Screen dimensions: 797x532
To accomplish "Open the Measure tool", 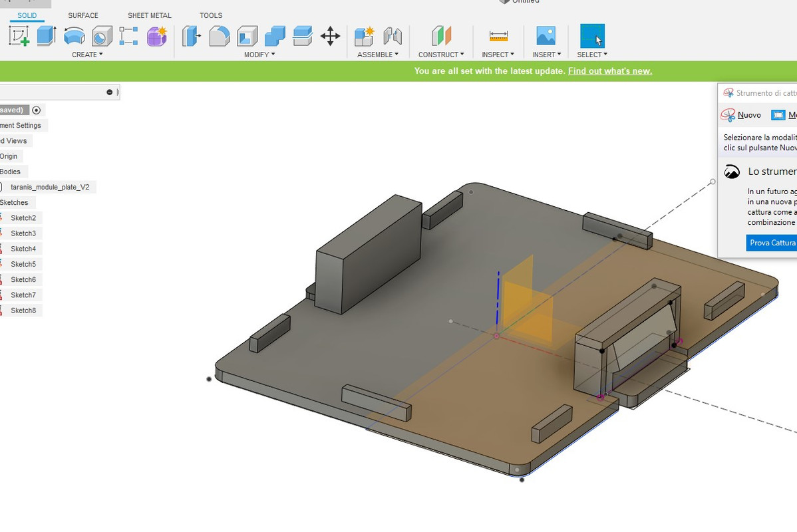I will 498,36.
